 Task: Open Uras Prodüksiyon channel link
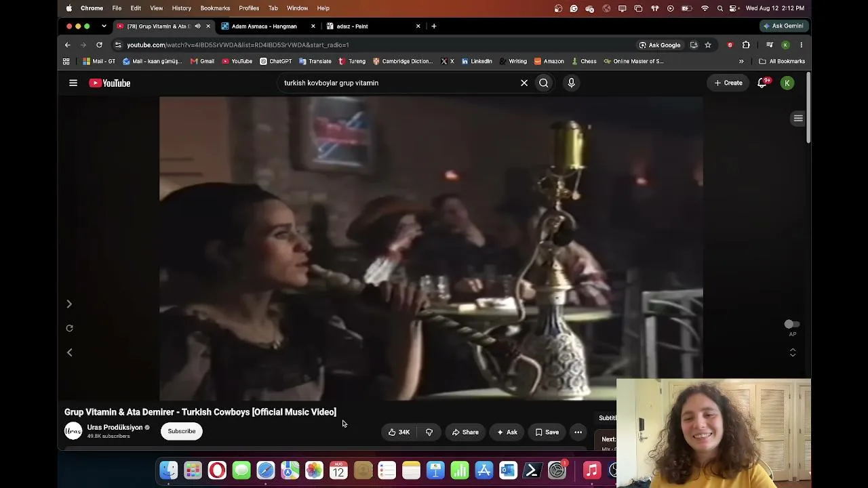pos(115,428)
